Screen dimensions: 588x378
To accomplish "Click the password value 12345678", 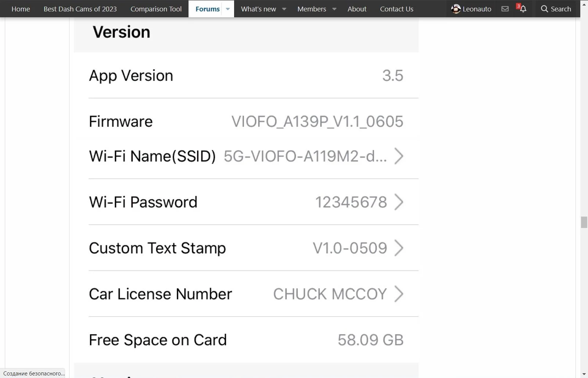I will click(351, 202).
